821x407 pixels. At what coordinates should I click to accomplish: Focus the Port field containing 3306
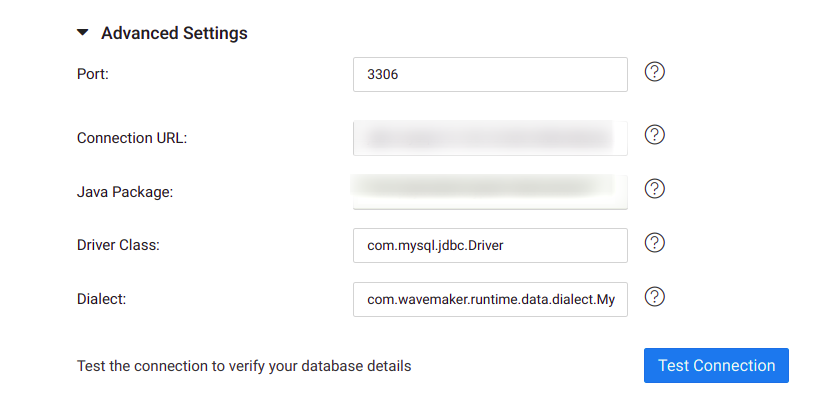[490, 74]
